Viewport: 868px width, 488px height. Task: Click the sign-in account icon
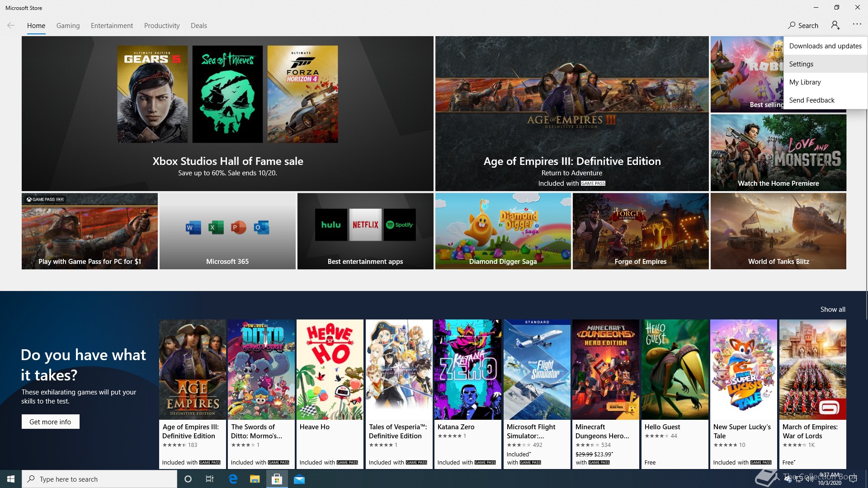click(835, 25)
